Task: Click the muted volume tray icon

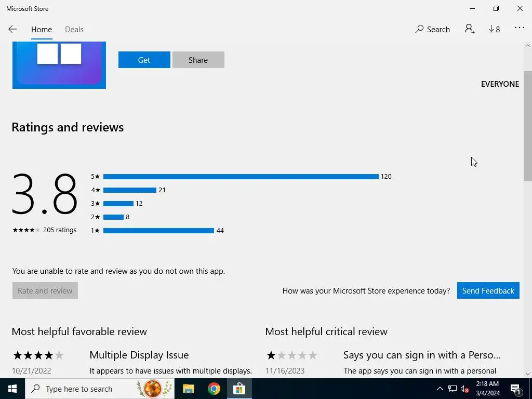Action: pyautogui.click(x=465, y=389)
